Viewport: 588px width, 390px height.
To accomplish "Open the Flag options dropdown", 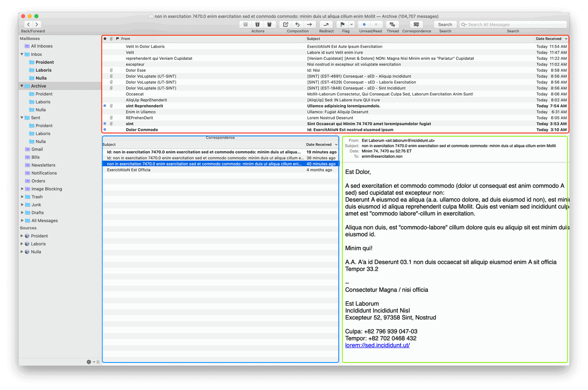I will [x=352, y=24].
